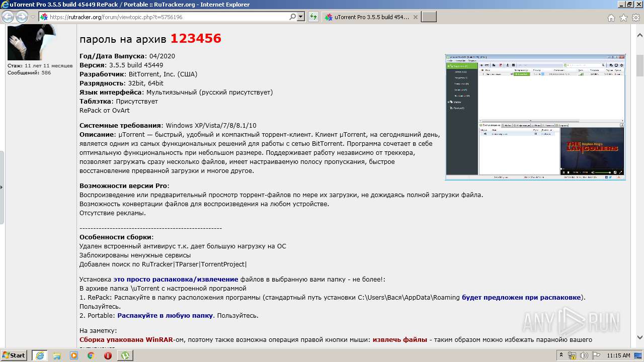Image resolution: width=644 pixels, height=362 pixels.
Task: Click the volume speaker tray icon
Action: 584,355
